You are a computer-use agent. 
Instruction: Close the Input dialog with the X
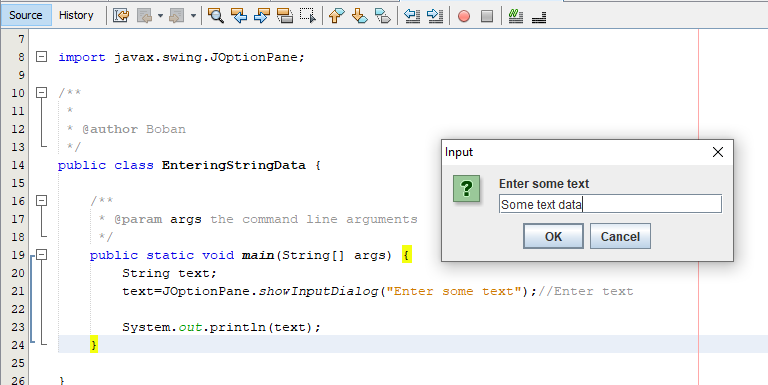point(718,152)
